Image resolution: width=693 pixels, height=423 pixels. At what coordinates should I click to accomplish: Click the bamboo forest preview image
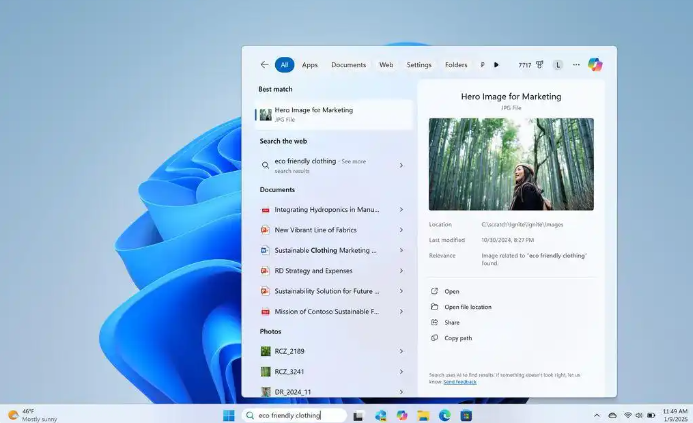pos(510,164)
